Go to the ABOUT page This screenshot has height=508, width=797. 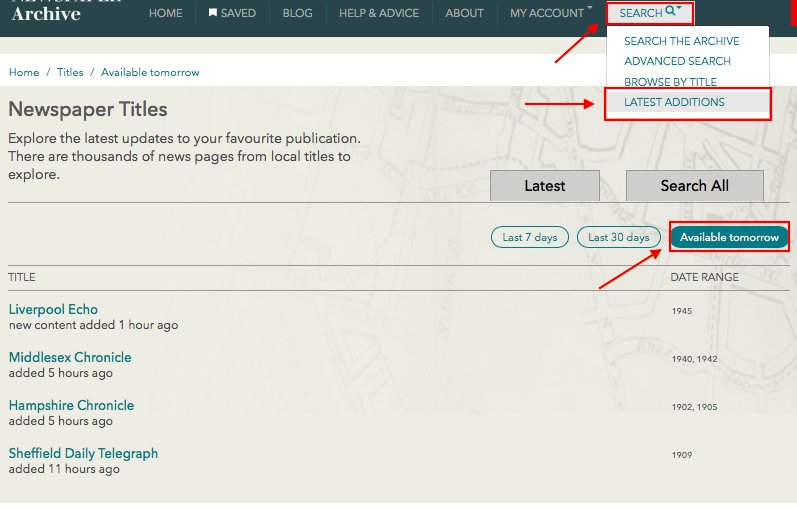[x=464, y=13]
